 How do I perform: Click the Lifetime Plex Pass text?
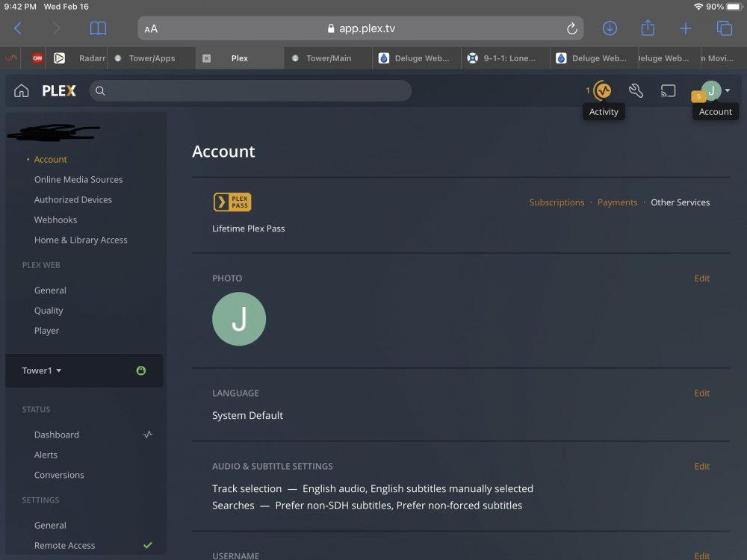coord(249,228)
